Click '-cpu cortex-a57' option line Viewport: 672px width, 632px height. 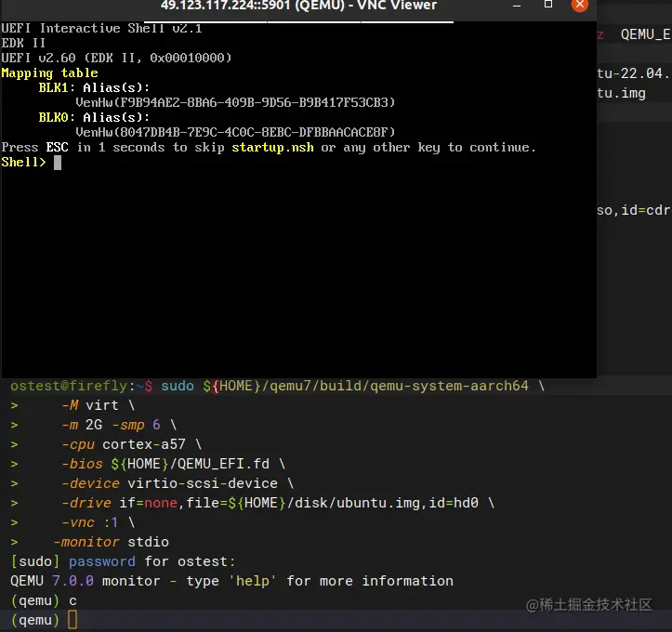click(x=131, y=444)
